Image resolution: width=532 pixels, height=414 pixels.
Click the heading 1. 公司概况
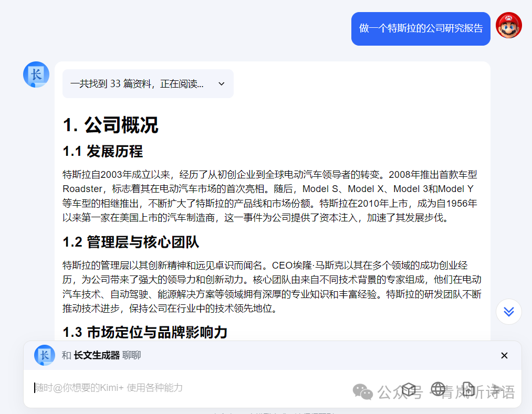pos(111,125)
